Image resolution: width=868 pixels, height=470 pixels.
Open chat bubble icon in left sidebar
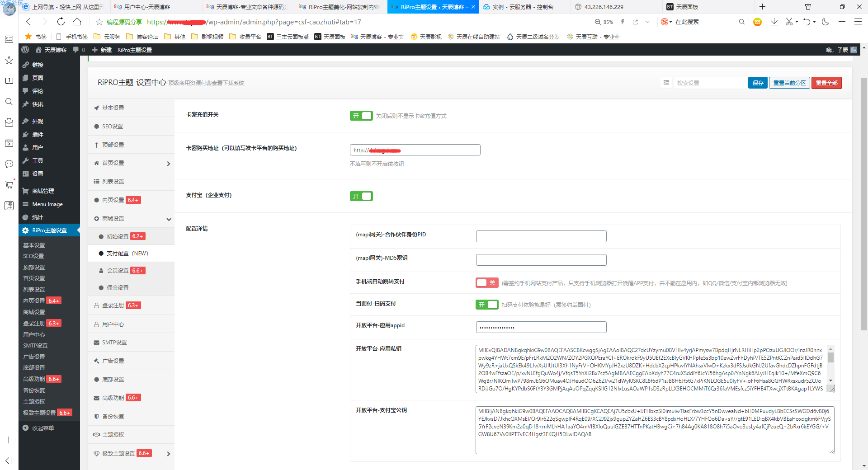9,164
